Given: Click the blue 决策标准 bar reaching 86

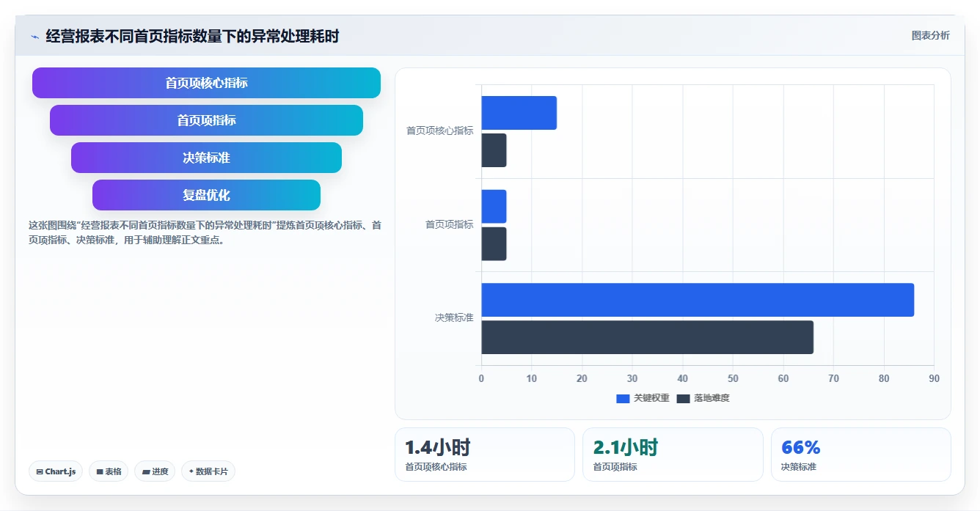Looking at the screenshot, I should point(698,300).
